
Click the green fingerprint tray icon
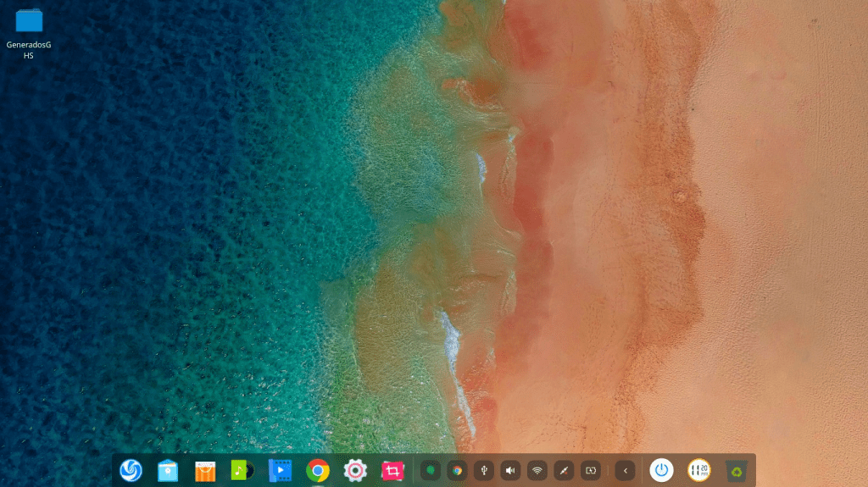431,470
